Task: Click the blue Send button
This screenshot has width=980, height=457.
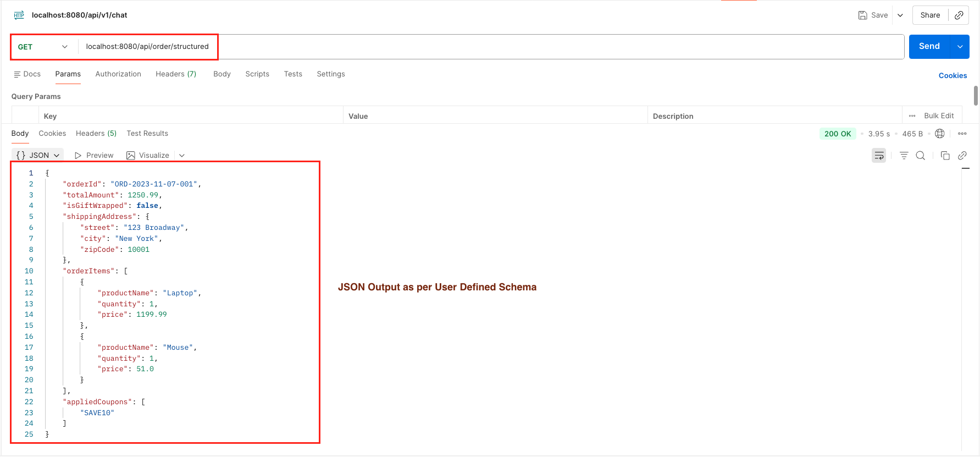Action: point(929,47)
